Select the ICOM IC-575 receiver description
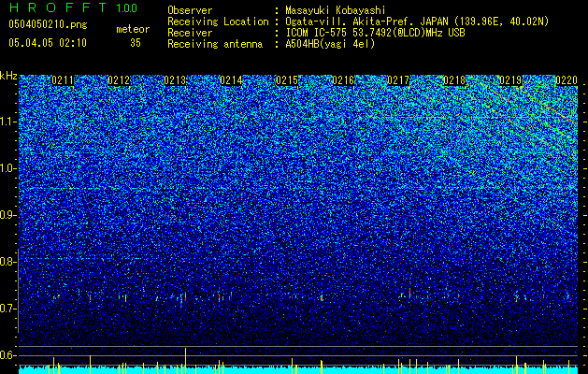Screen dimensions: 588x374 pos(375,33)
